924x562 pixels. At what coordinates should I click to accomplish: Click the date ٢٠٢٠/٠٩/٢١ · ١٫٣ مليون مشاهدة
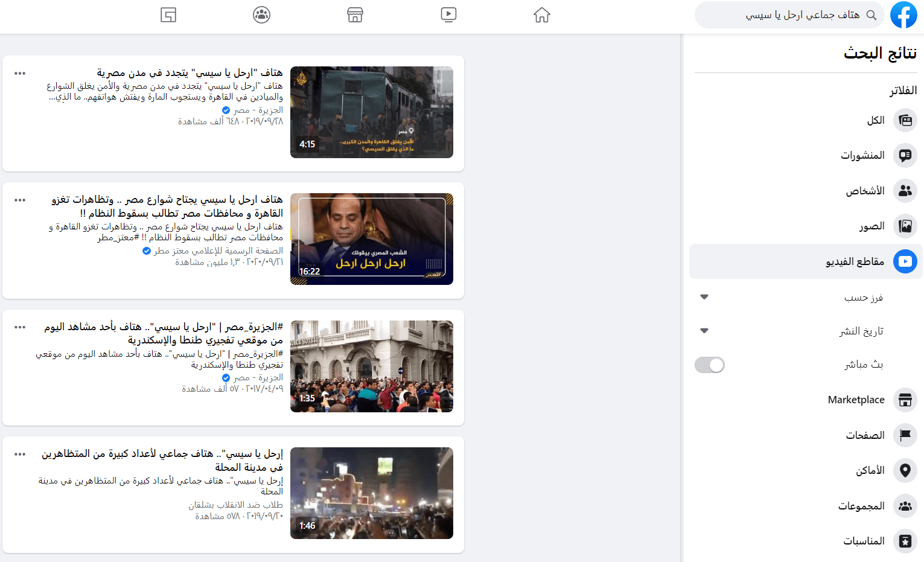[x=229, y=262]
